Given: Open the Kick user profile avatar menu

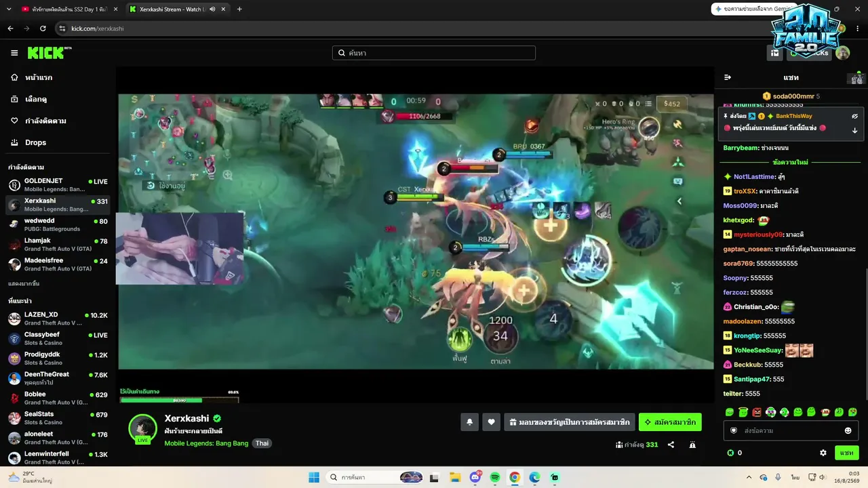Looking at the screenshot, I should [843, 53].
